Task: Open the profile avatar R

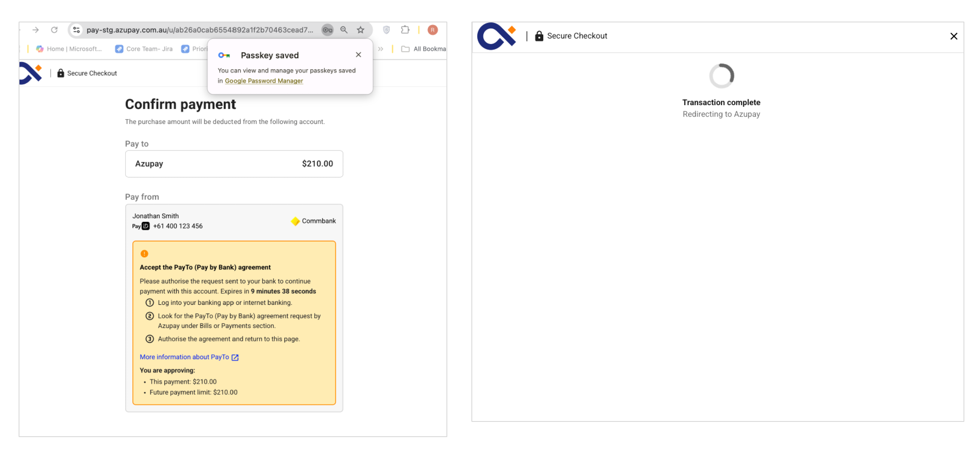Action: pyautogui.click(x=433, y=30)
